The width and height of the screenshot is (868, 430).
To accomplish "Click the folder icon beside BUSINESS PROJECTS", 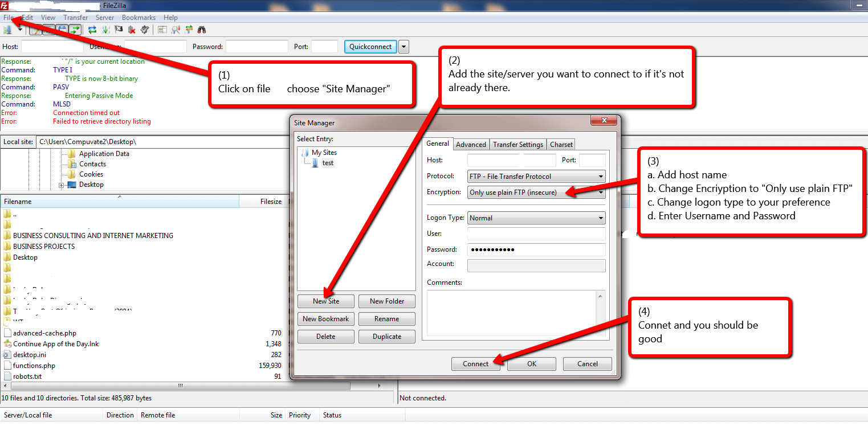I will click(7, 246).
